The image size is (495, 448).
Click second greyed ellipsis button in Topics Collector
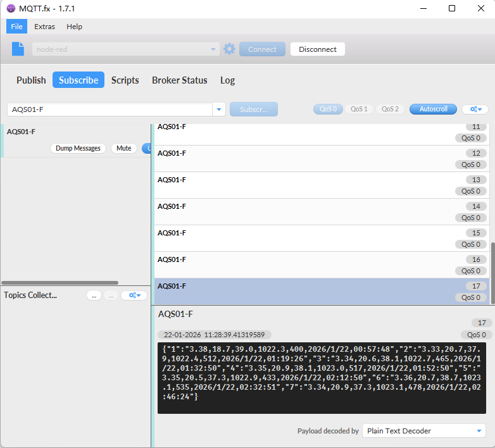(x=111, y=296)
